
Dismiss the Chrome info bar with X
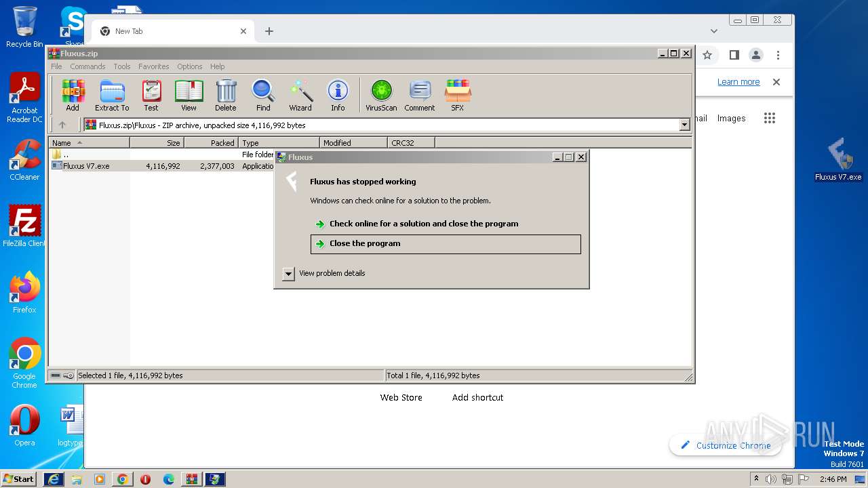776,82
